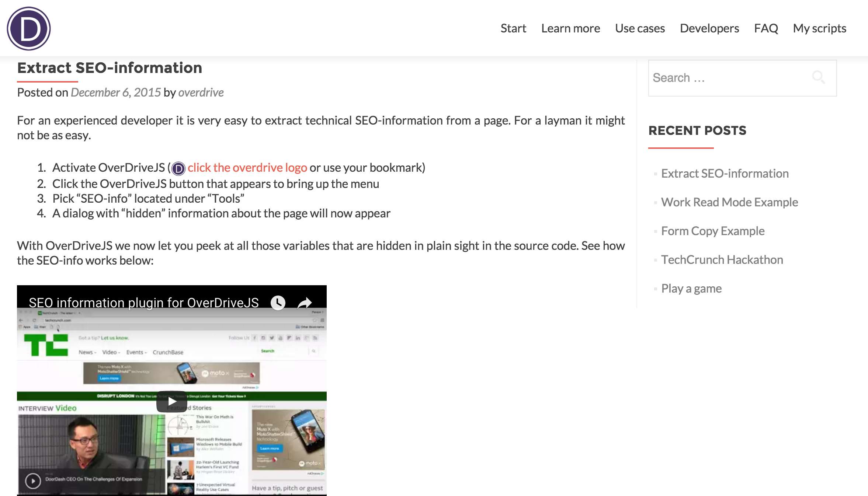Viewport: 868px width, 496px height.
Task: Click 'click the overdrive logo' link
Action: coord(247,168)
